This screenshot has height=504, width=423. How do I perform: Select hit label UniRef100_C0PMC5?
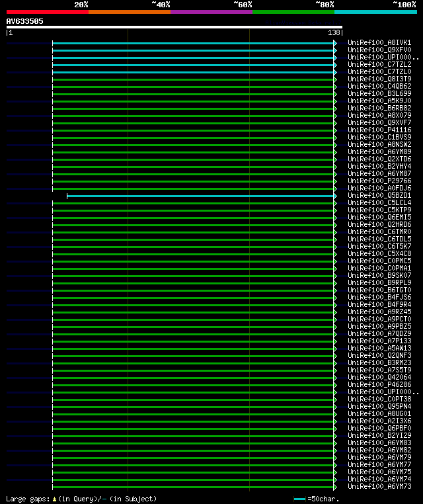coord(379,261)
